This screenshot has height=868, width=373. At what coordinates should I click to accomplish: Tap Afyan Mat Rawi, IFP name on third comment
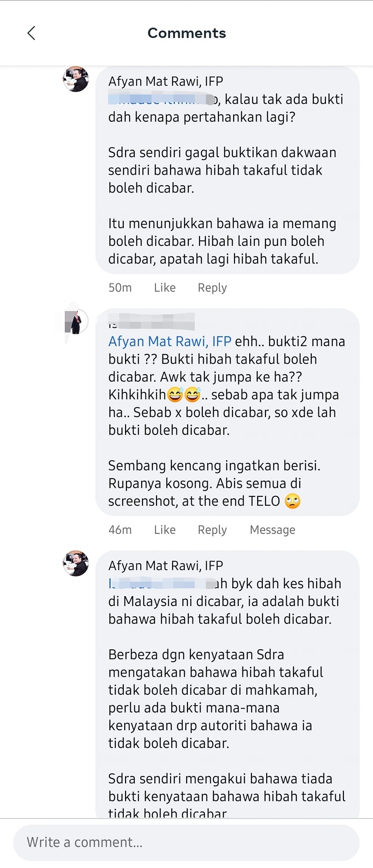coord(166,566)
